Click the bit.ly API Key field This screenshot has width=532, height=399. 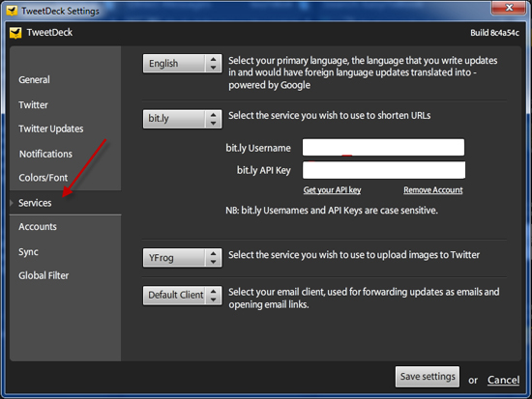click(x=384, y=170)
